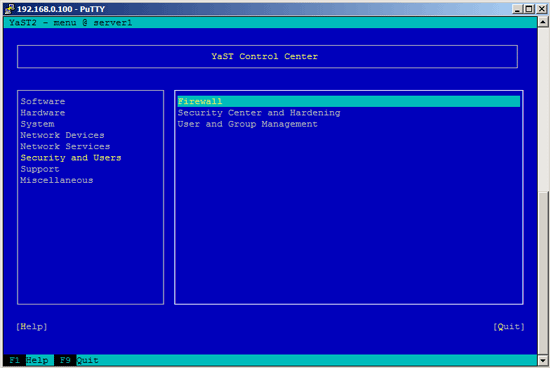Click the scrollbar up arrow
The width and height of the screenshot is (550, 368).
point(543,22)
